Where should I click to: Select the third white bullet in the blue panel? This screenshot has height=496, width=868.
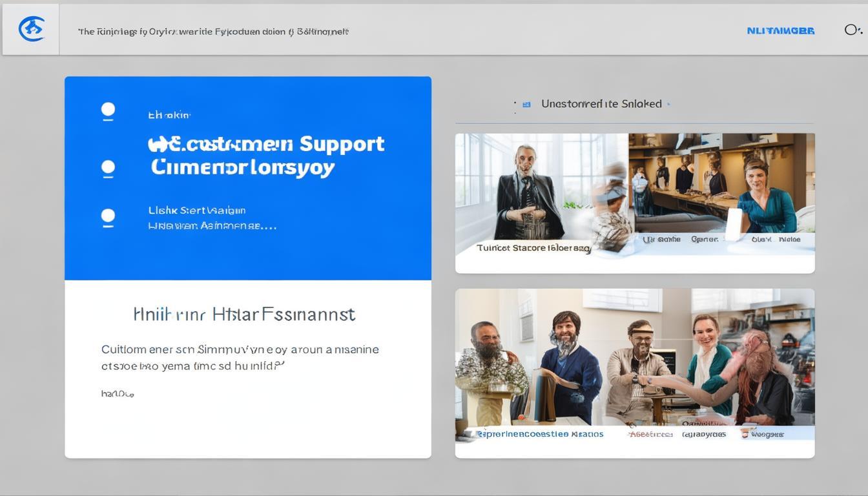click(x=108, y=216)
